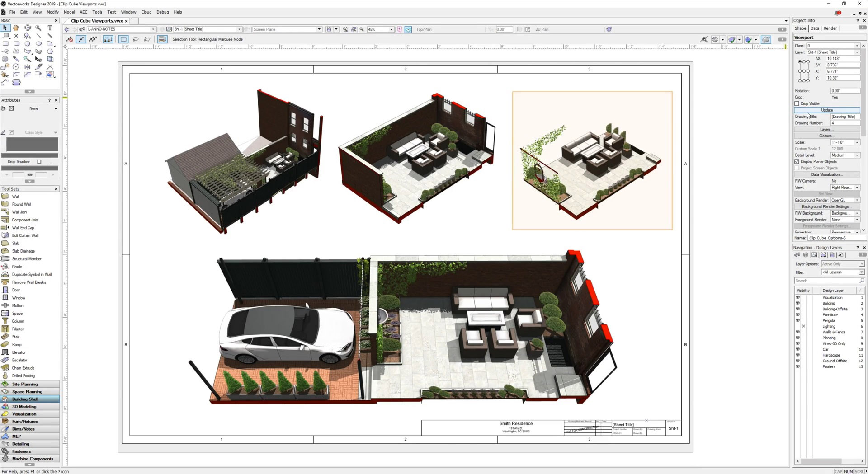Pick the Mirror tool in Basic palette

pos(28,67)
